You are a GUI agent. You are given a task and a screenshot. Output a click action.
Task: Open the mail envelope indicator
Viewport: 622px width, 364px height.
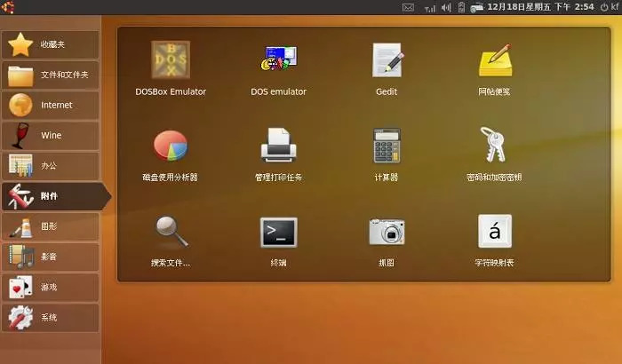pos(408,7)
